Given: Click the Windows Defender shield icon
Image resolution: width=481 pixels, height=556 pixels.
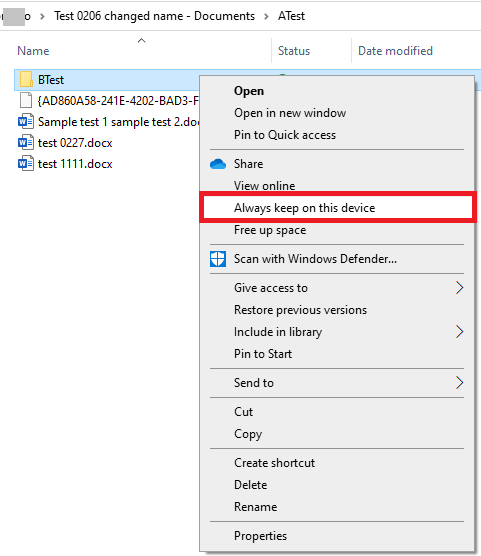Looking at the screenshot, I should (218, 259).
